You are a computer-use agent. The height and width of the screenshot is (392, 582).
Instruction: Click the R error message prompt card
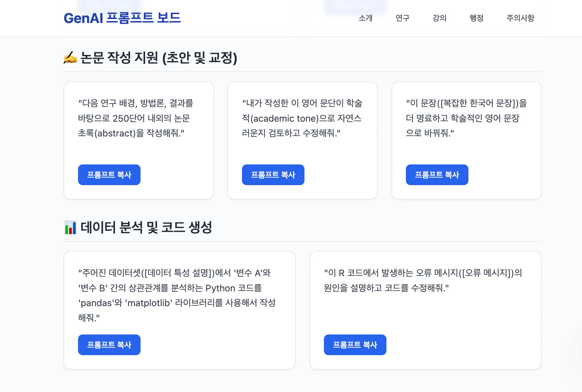coord(424,281)
